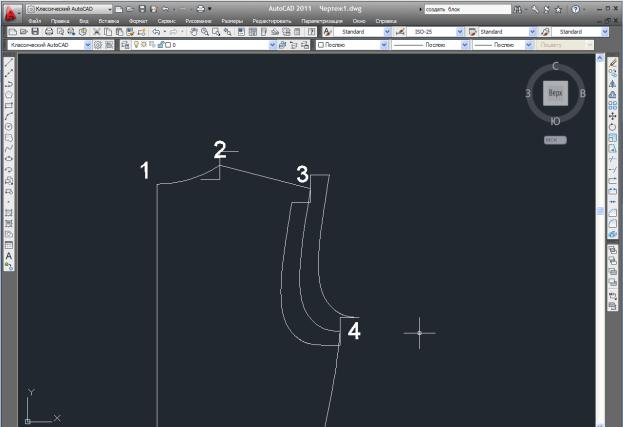Activate the Pan hand tool

[193, 32]
